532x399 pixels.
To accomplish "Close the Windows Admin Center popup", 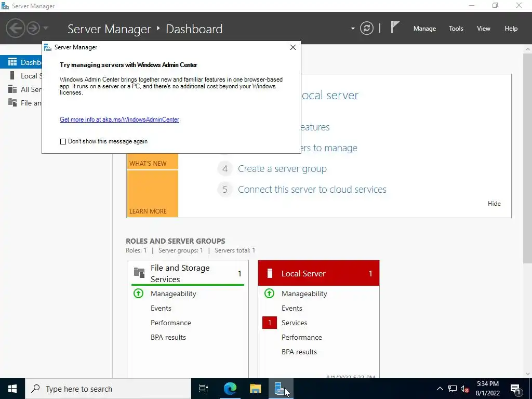I will (x=293, y=47).
